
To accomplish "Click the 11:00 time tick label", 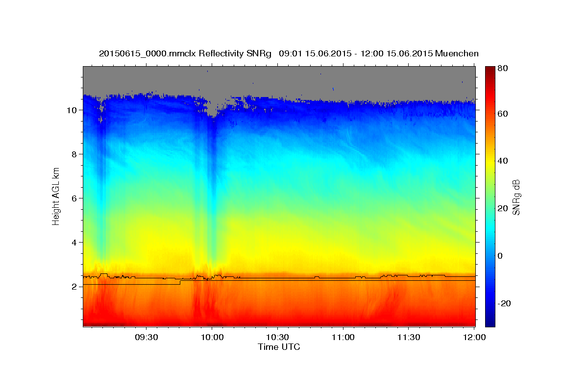I will (x=343, y=337).
